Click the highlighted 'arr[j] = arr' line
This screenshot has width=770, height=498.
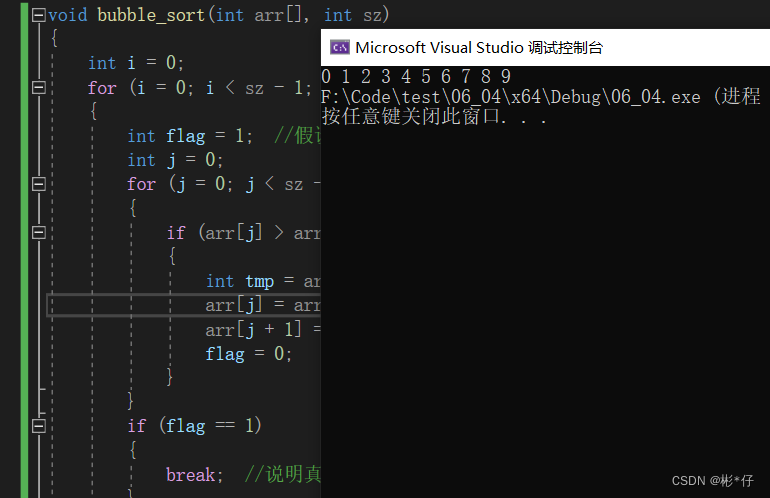pos(260,305)
